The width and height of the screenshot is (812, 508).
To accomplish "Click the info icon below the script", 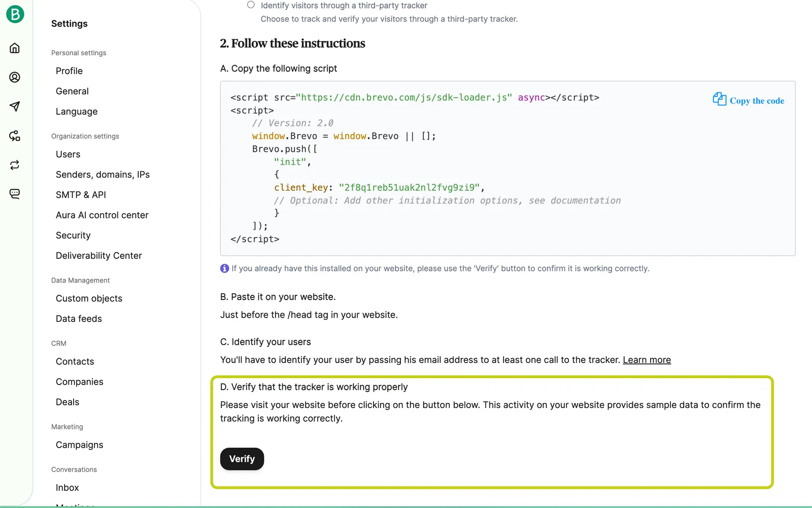I will coord(224,268).
